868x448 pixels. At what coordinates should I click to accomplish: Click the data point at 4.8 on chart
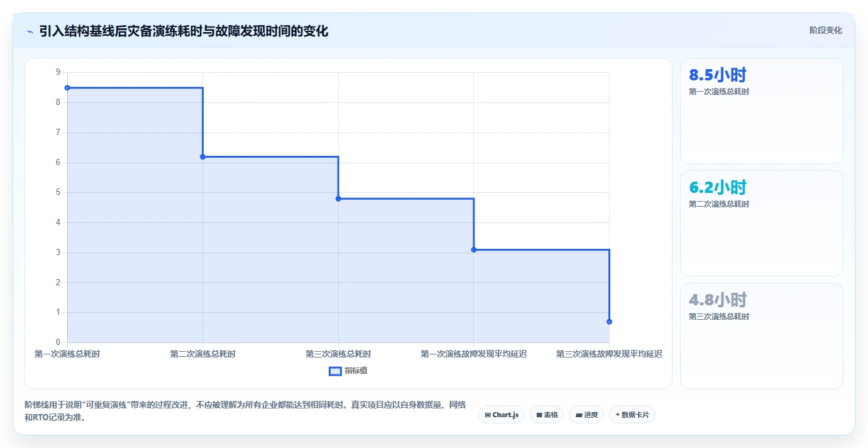[x=338, y=199]
